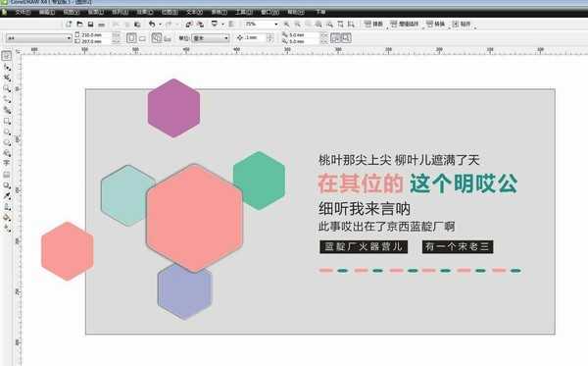The height and width of the screenshot is (366, 588).
Task: Set page orientation to landscape
Action: point(142,38)
